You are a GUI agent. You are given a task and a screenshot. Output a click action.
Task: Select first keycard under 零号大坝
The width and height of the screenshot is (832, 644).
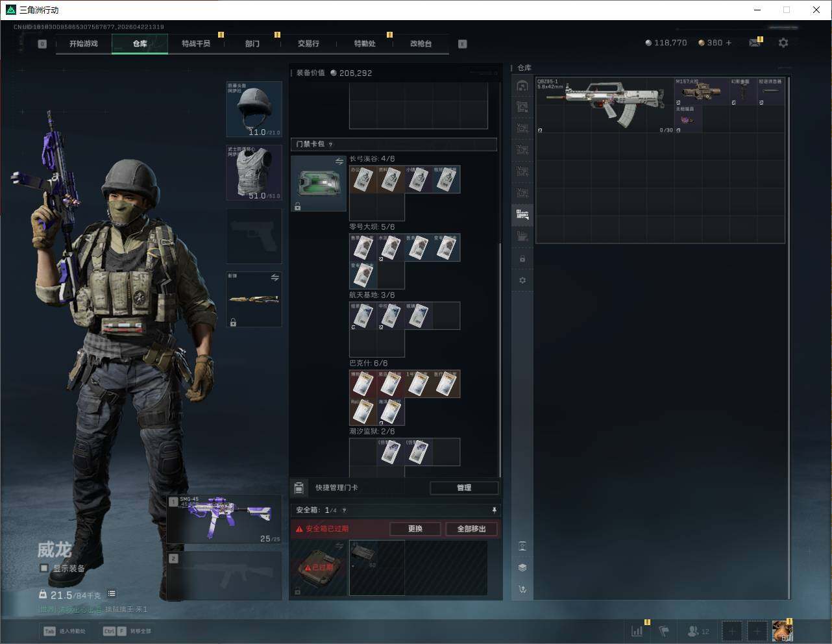(363, 247)
